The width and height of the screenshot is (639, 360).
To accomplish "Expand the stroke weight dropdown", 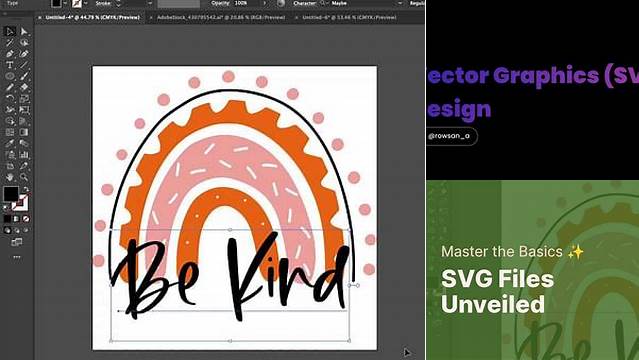I will [x=150, y=3].
